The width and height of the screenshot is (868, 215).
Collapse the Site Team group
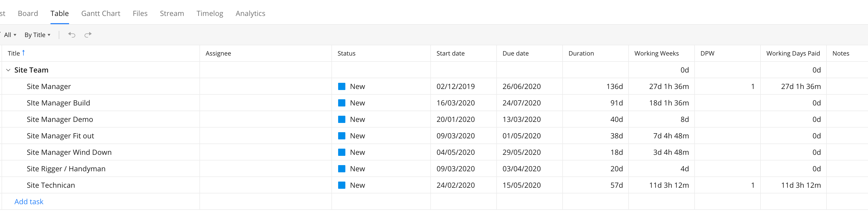pyautogui.click(x=8, y=70)
